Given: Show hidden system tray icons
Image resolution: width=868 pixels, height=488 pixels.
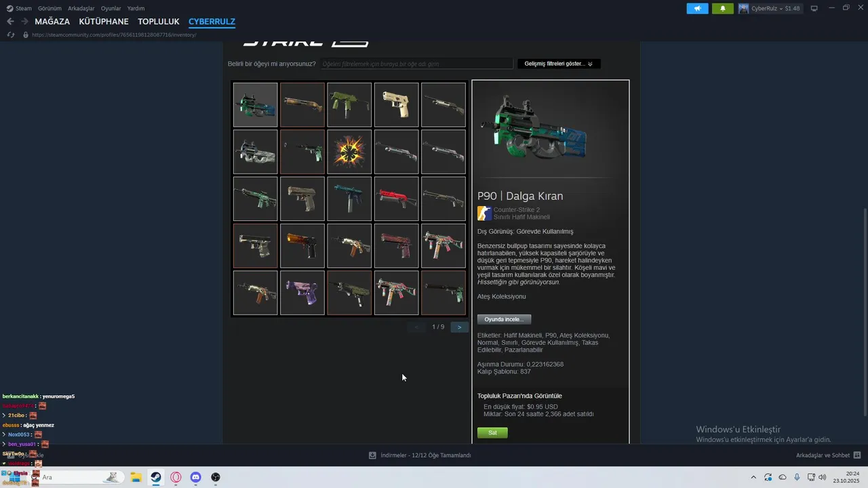Looking at the screenshot, I should 753,477.
